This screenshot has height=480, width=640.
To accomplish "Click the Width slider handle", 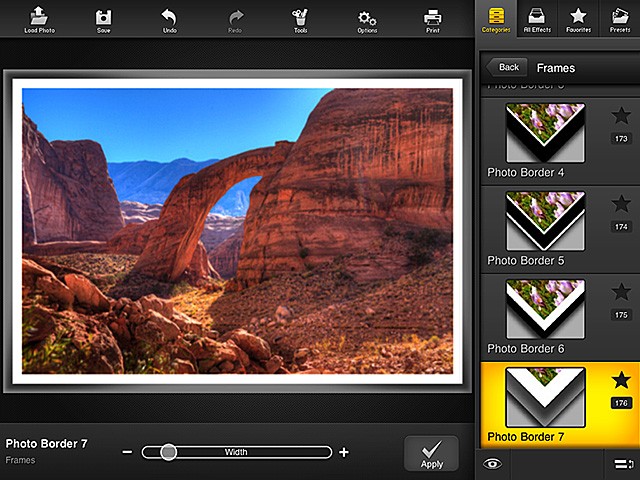I will coord(169,452).
